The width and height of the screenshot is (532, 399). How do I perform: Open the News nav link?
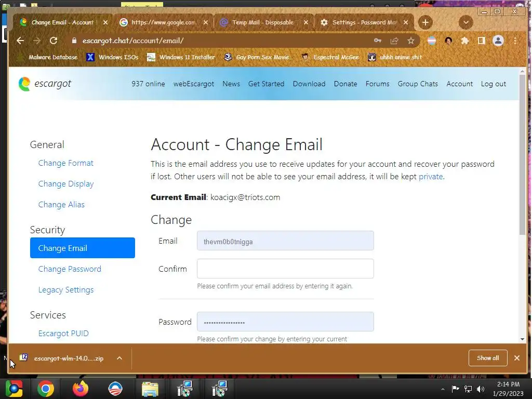(231, 84)
